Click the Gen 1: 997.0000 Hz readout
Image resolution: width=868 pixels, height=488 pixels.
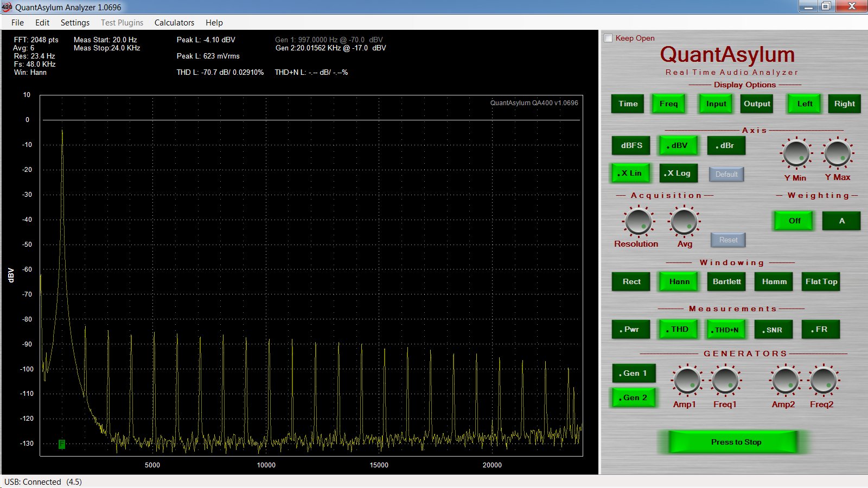click(x=329, y=40)
